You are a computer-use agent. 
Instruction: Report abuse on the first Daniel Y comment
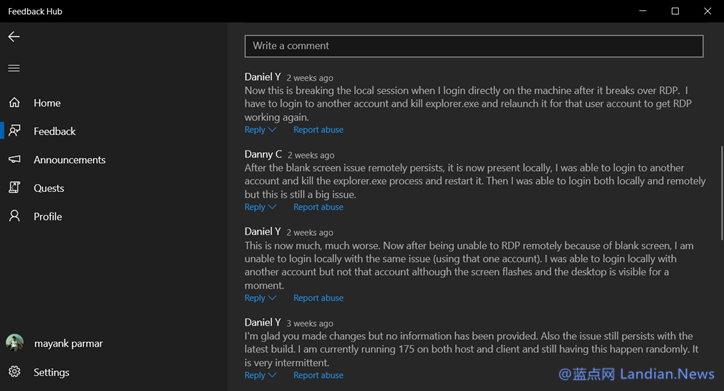point(318,130)
